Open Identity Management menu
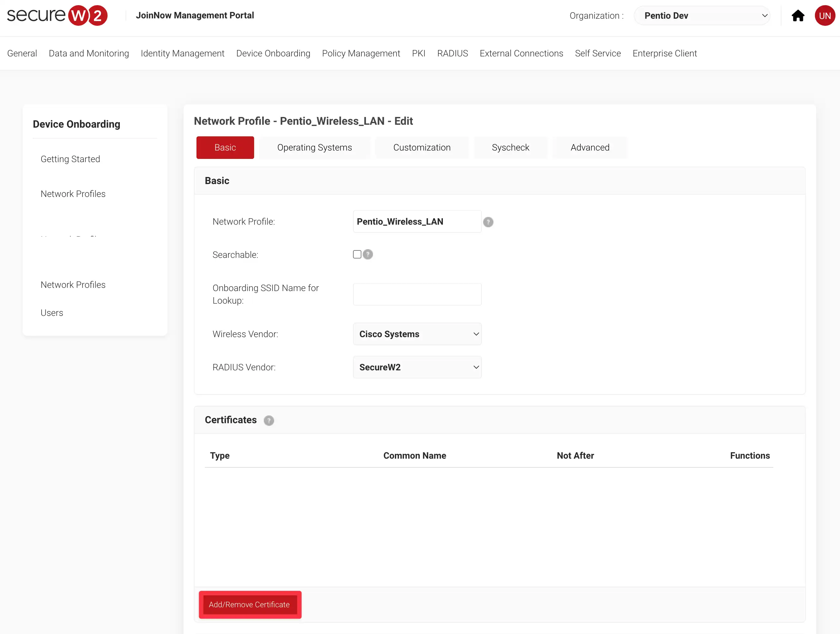 click(182, 53)
